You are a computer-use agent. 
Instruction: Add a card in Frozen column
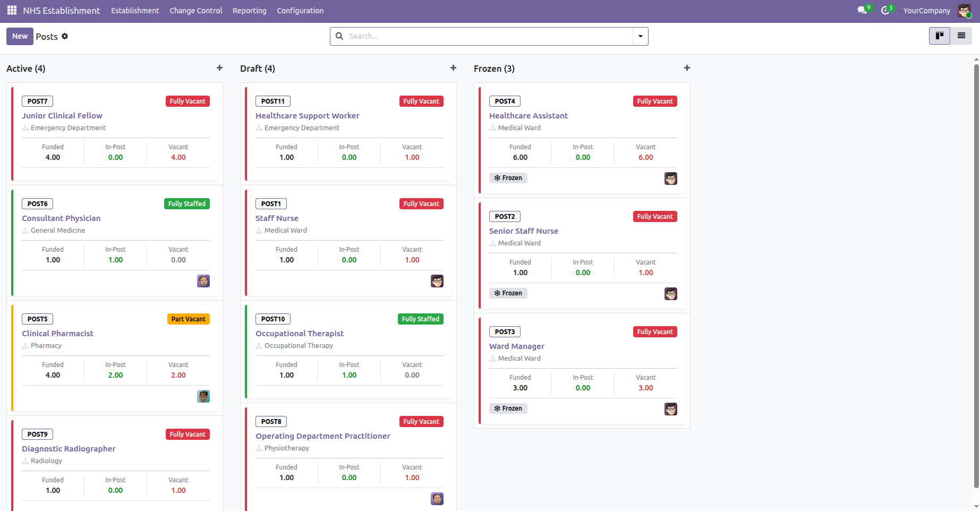[x=687, y=68]
